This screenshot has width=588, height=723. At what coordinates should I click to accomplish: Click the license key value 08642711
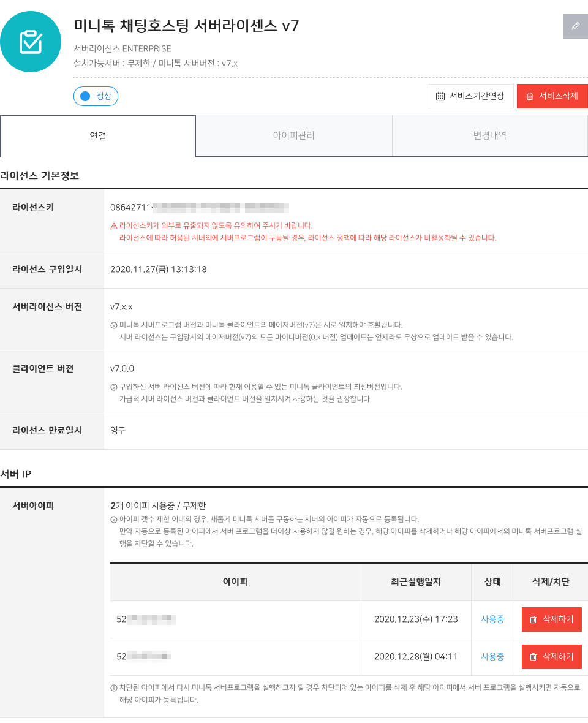[200, 208]
